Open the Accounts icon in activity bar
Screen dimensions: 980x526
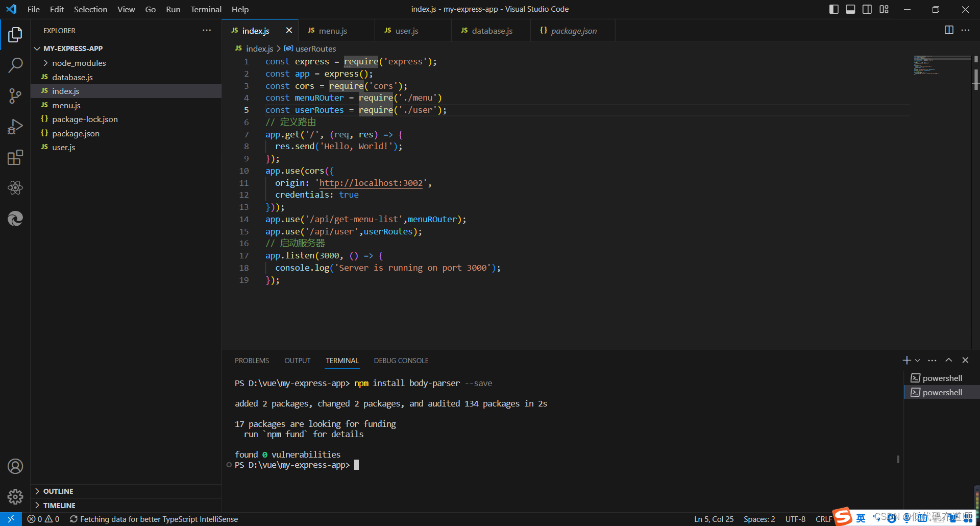(15, 466)
